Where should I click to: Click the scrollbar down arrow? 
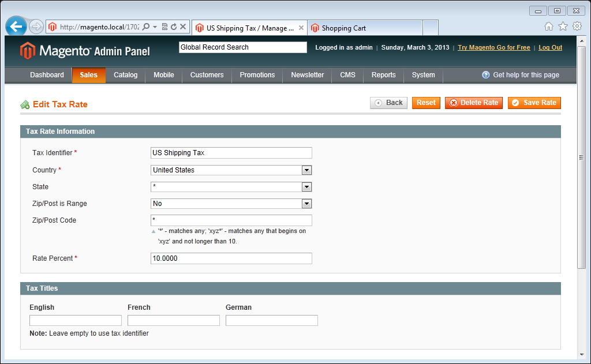coord(582,353)
